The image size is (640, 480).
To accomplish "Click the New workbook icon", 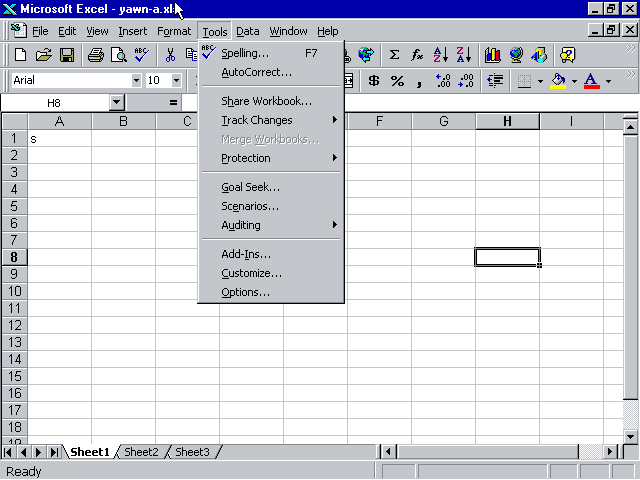I will (20, 55).
